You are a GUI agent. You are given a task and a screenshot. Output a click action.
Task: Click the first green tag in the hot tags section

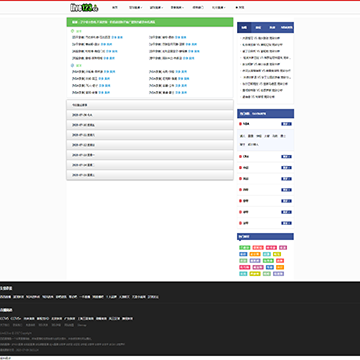244,248
